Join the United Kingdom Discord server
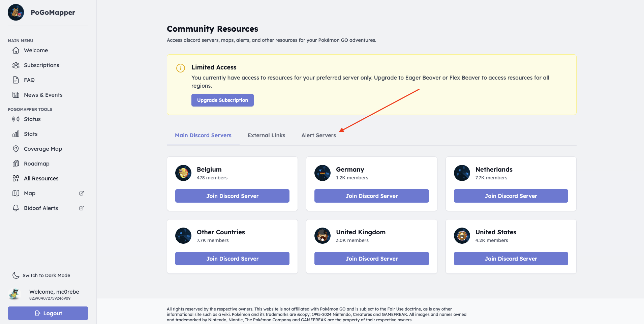 click(372, 259)
